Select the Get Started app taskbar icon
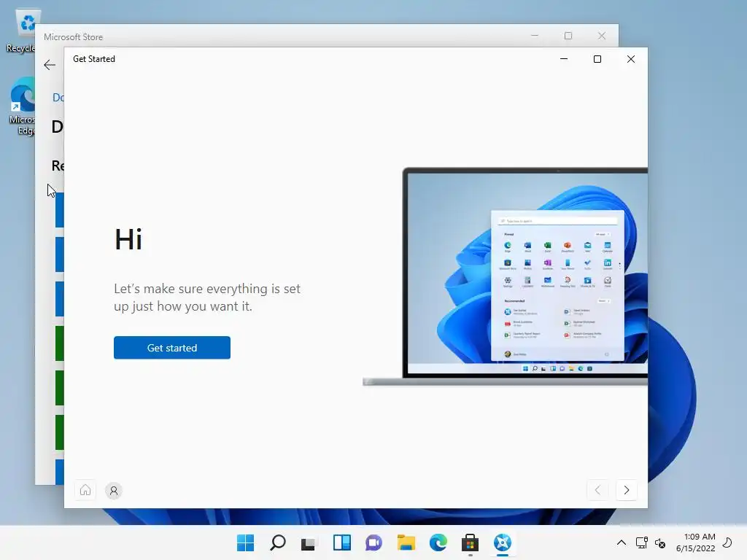This screenshot has width=747, height=560. [502, 542]
